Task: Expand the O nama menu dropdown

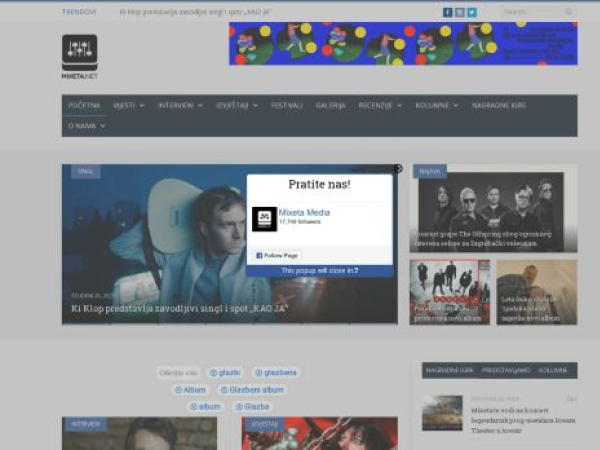Action: 86,126
